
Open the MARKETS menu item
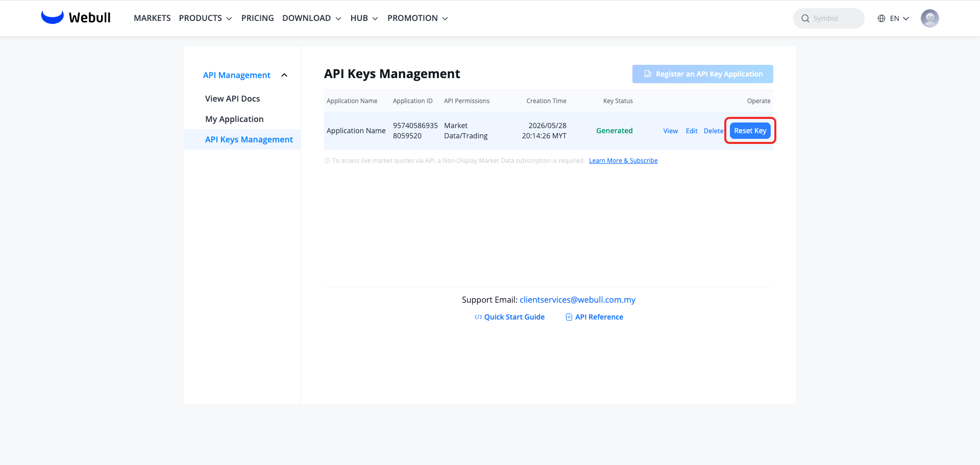click(x=152, y=18)
